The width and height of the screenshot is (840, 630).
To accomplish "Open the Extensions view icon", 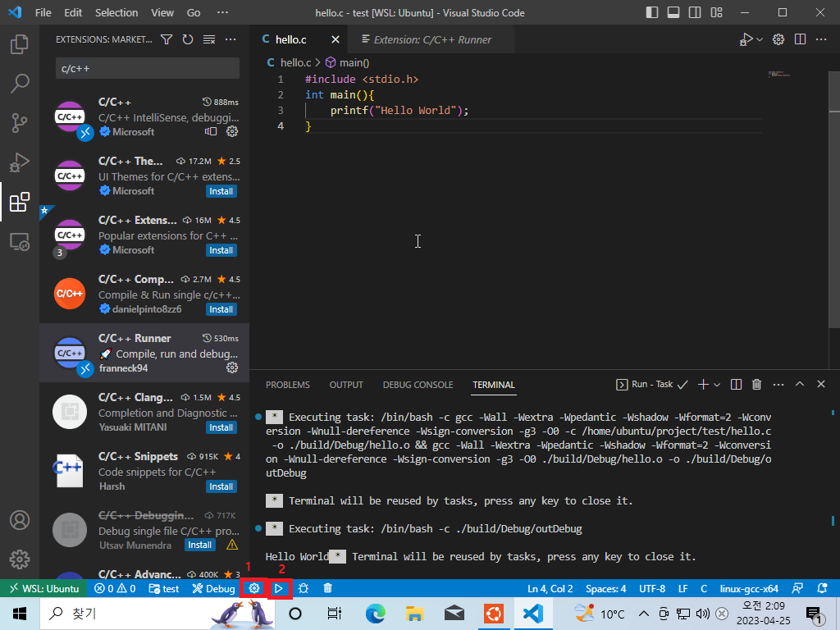I will coord(20,202).
